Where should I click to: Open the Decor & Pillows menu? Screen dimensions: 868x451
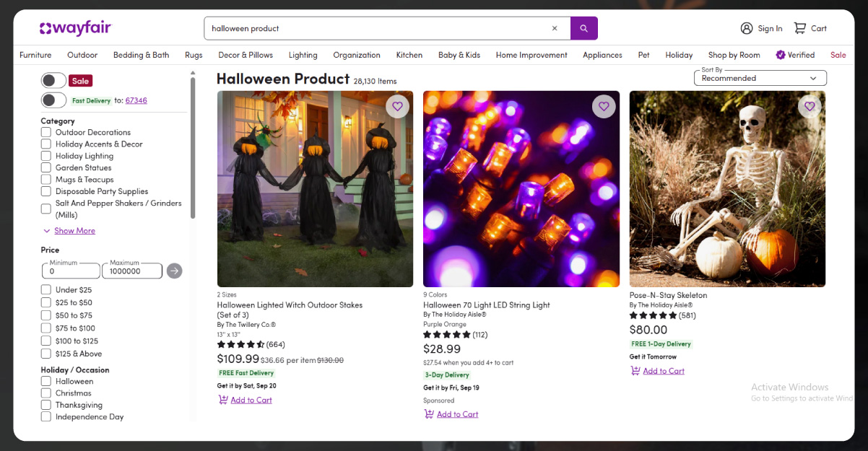tap(246, 55)
